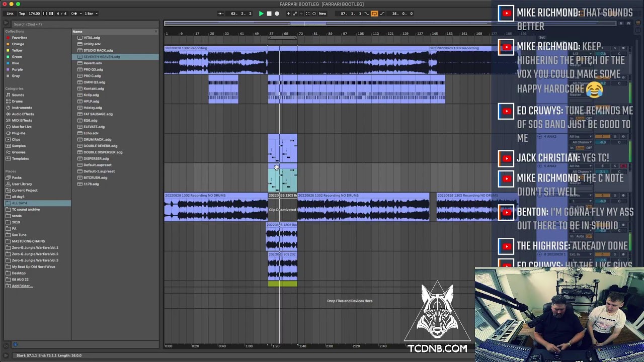Click the Re-enable Automation arrow icon
Screen dimensions: 644x362
click(301, 14)
